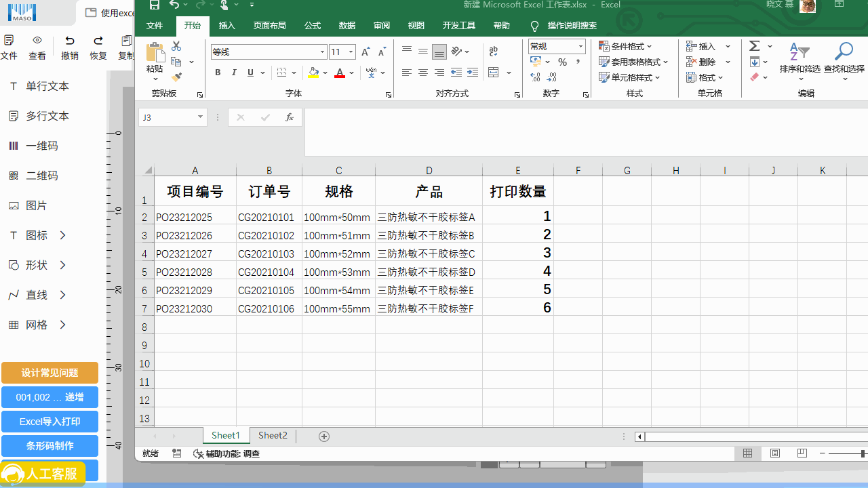
Task: Toggle Italic formatting
Action: (x=234, y=73)
